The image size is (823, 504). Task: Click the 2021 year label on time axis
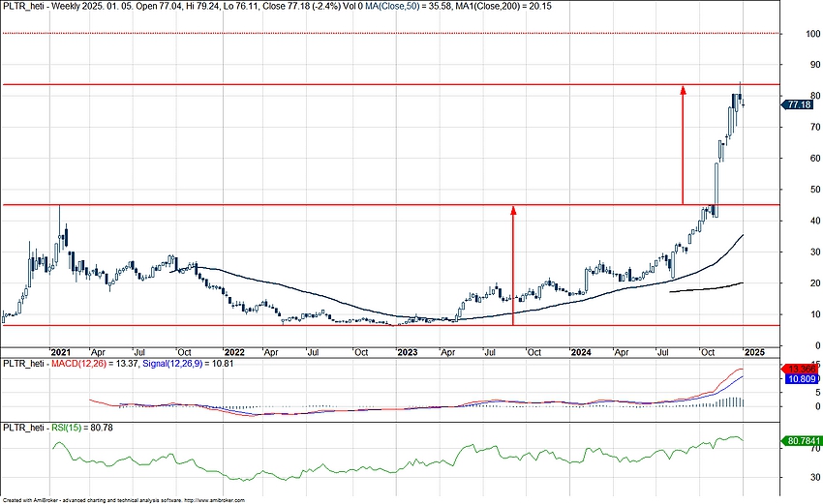click(x=60, y=352)
